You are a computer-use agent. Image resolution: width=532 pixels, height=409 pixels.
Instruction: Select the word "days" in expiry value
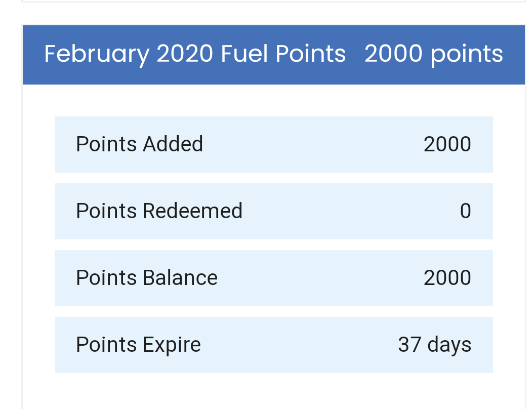coord(449,345)
